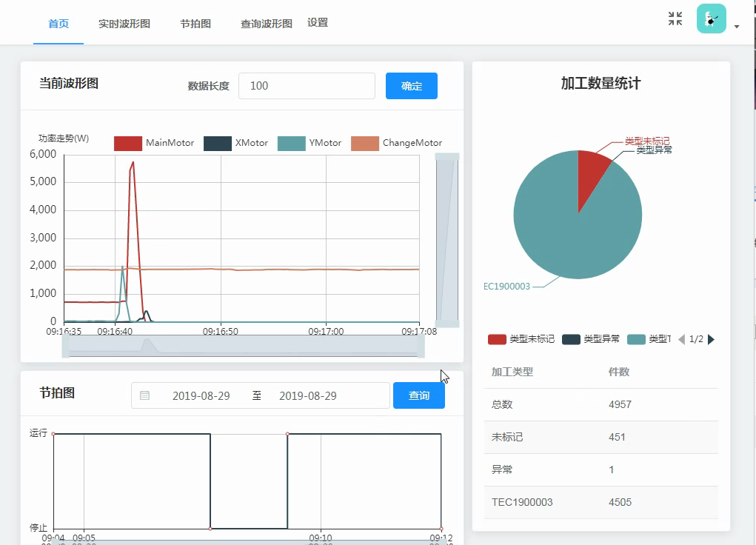
Task: Open the 首页 tab
Action: coord(58,24)
